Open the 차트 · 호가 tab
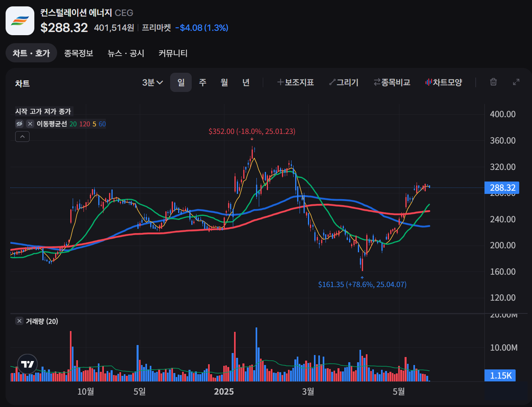532x407 pixels. point(31,53)
